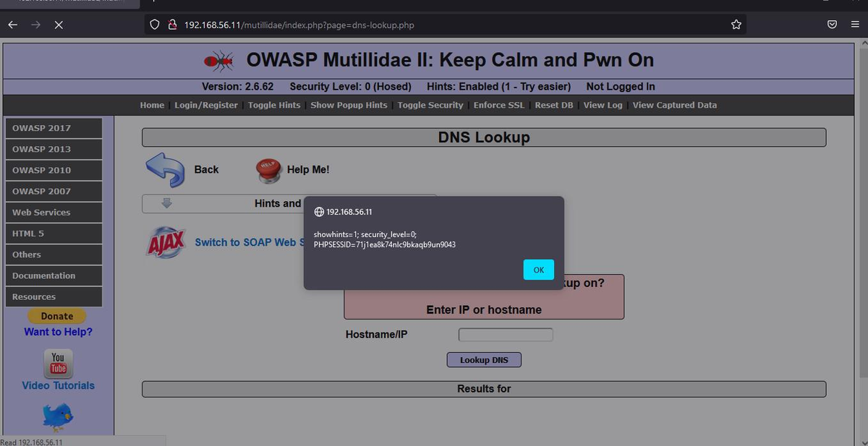This screenshot has width=868, height=446.
Task: Expand Web Services menu
Action: tap(54, 213)
